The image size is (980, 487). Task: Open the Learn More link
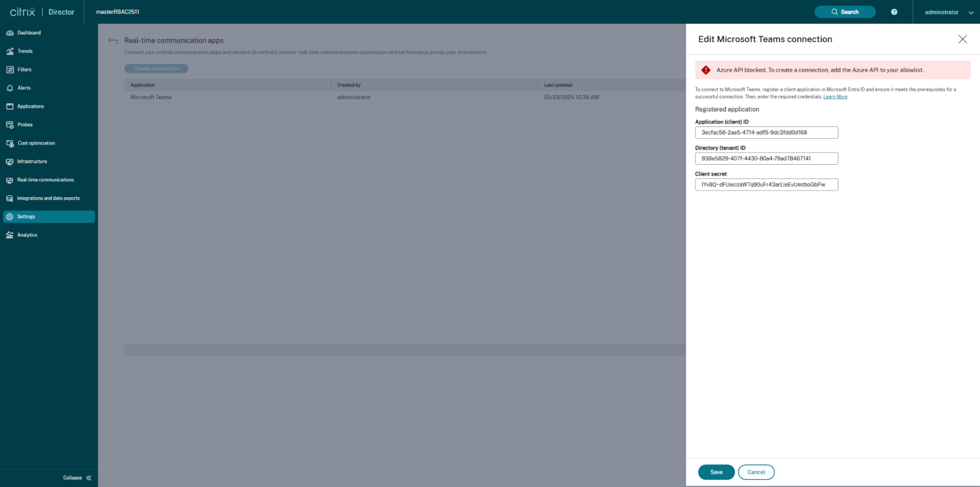point(835,97)
